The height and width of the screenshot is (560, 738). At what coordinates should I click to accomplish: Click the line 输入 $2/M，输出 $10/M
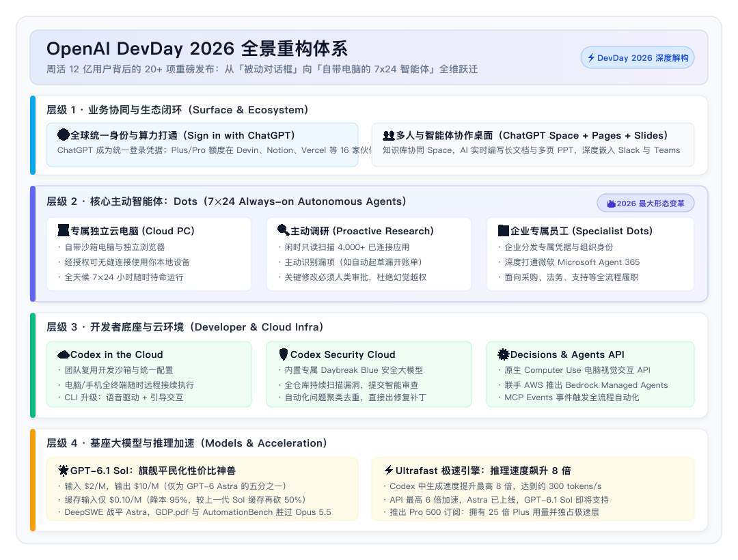pyautogui.click(x=172, y=486)
